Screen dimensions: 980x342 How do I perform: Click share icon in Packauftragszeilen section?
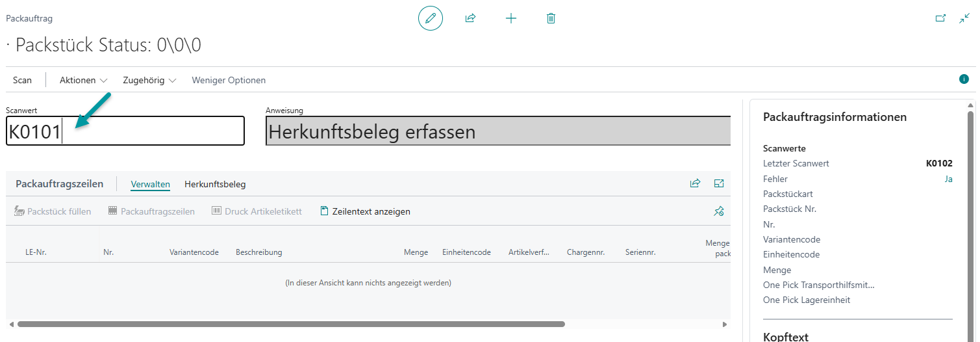[x=695, y=183]
